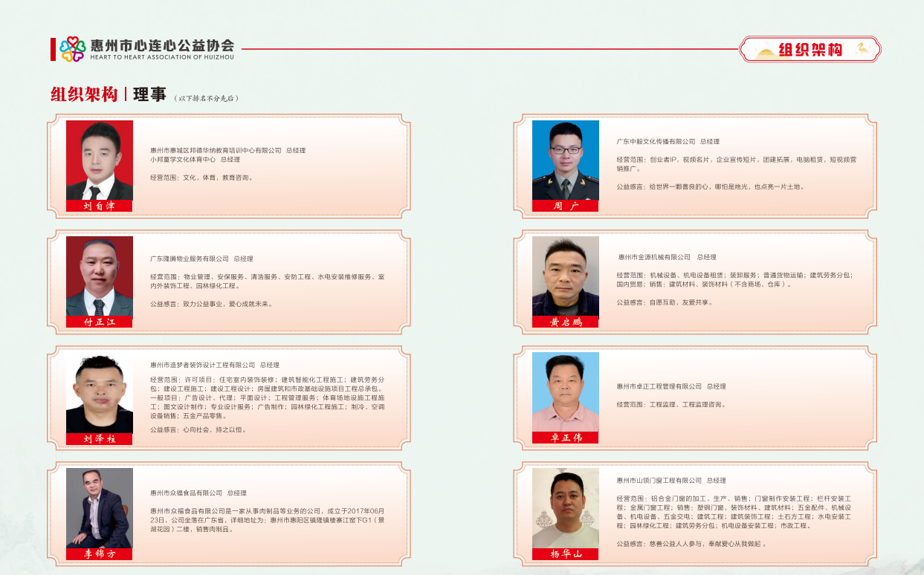Click '慈善公益人人参与' charity message
This screenshot has width=924, height=575.
691,544
